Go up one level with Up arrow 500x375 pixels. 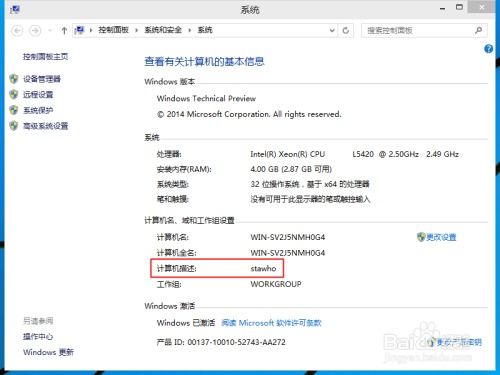tap(64, 31)
